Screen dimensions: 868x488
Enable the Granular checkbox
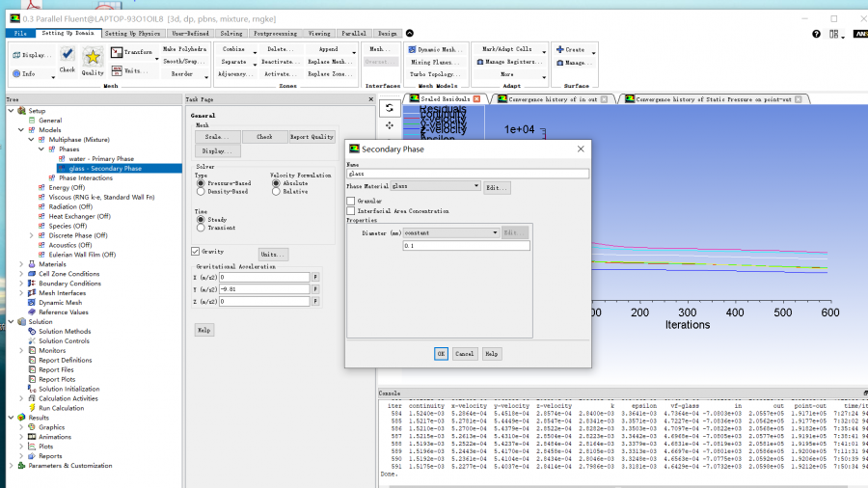coord(351,201)
